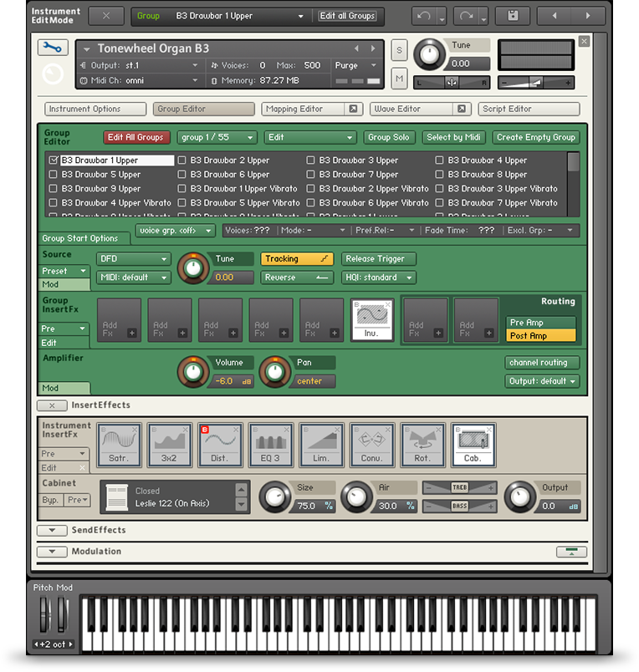Image resolution: width=639 pixels, height=672 pixels.
Task: Expand the SendEffects section
Action: point(52,531)
